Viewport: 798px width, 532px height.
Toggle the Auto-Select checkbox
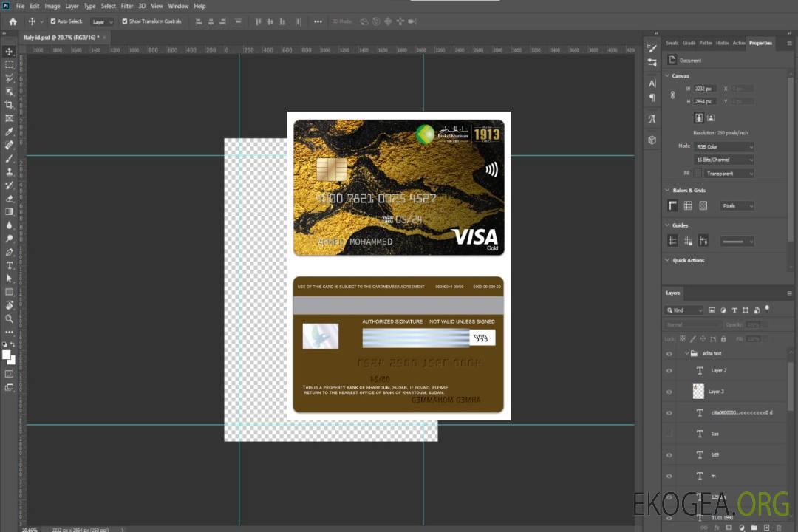pos(53,21)
